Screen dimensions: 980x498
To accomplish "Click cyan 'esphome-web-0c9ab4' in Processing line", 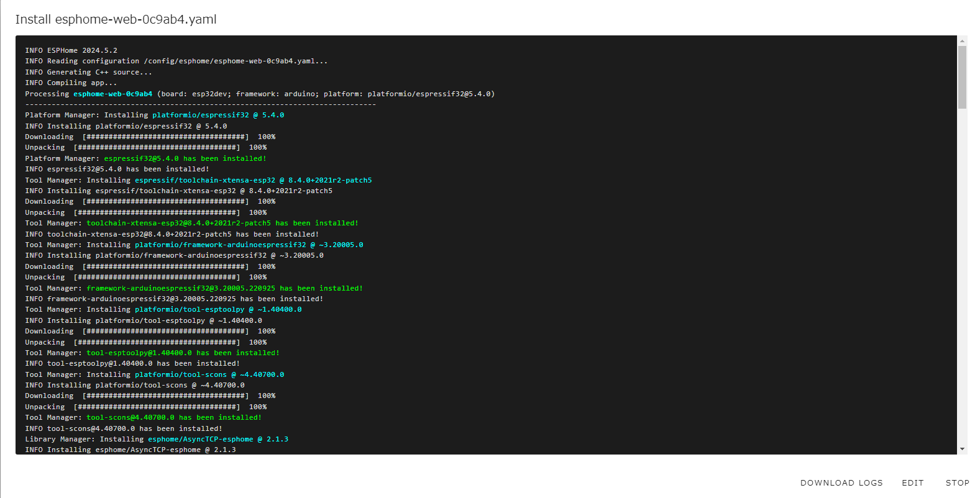I will 112,94.
